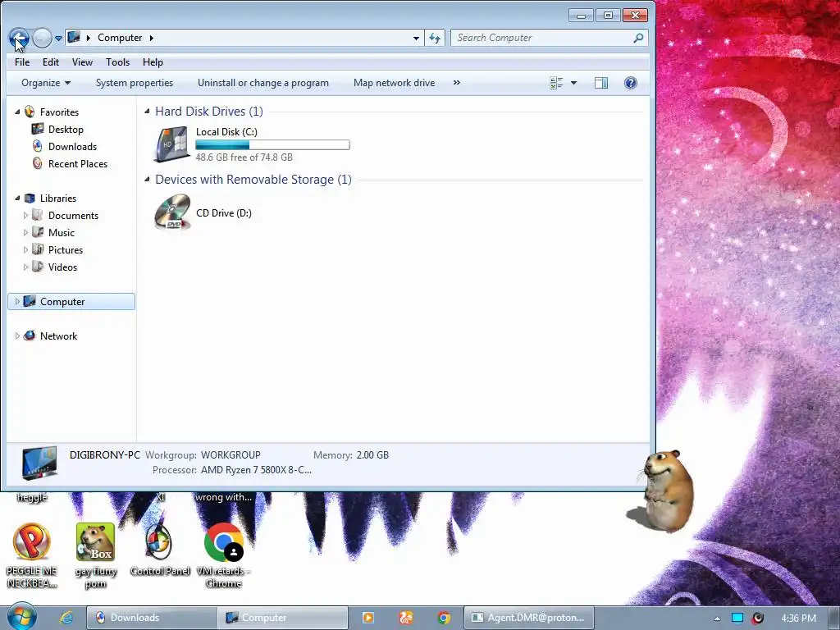Open the recent pages dropdown arrow
Image resolution: width=840 pixels, height=630 pixels.
tap(58, 39)
